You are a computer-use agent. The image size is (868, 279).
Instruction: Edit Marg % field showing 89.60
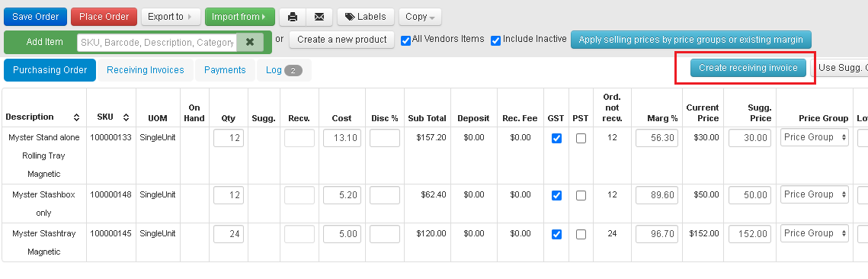coord(657,195)
